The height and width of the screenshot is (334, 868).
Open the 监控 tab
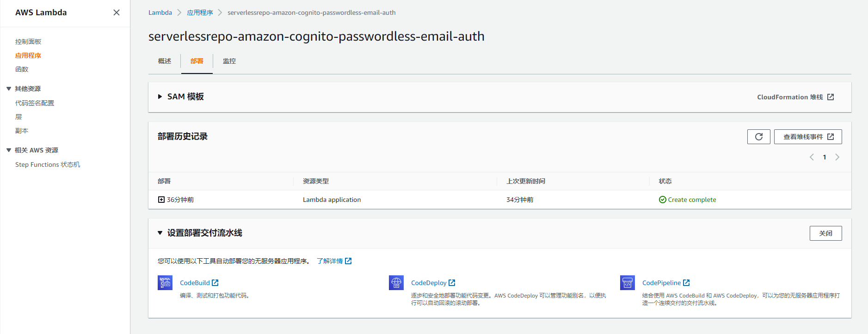coord(229,61)
